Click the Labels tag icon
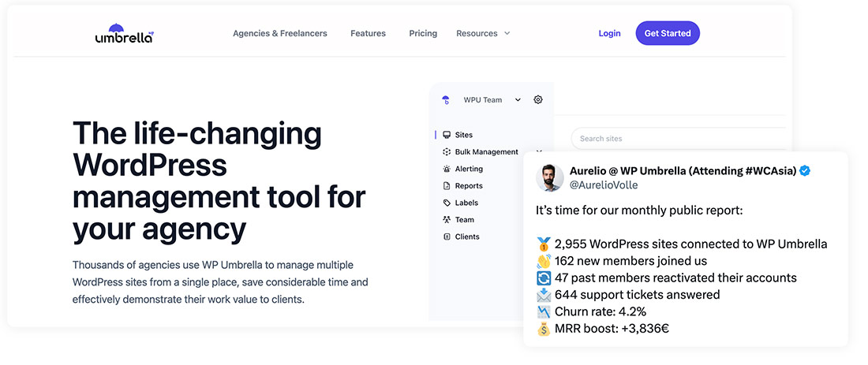The image size is (868, 365). 447,203
